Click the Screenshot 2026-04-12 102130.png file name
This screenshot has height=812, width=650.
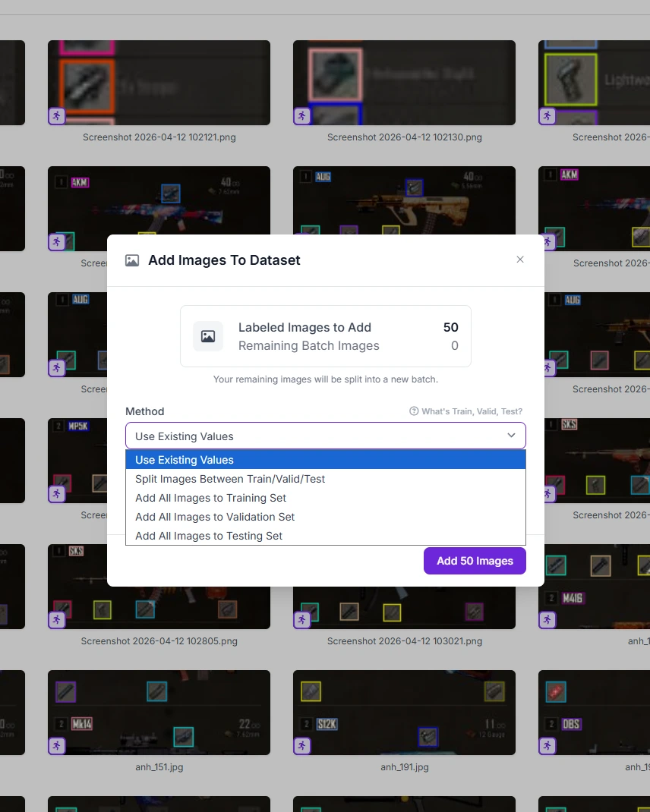tap(404, 137)
